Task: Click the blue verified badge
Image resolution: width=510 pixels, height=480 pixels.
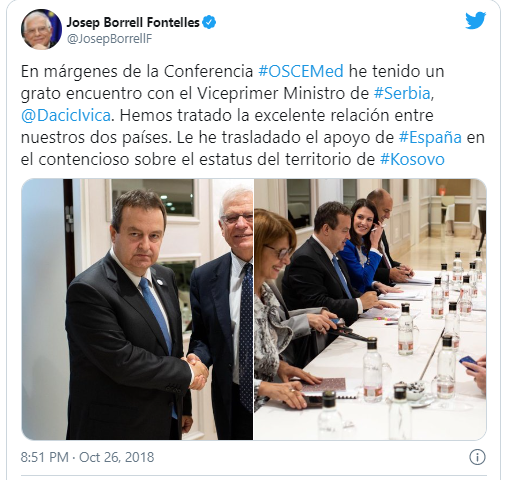Action: (x=209, y=22)
